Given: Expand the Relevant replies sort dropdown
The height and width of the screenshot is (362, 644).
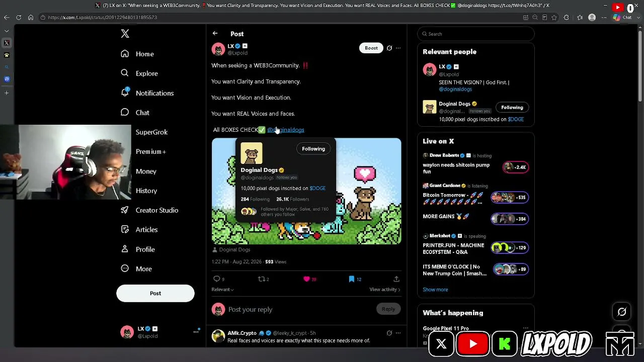Looking at the screenshot, I should pos(222,290).
